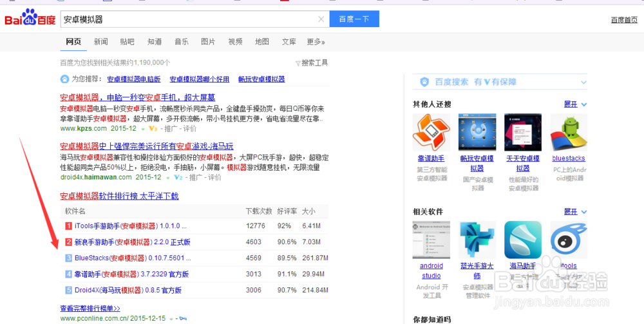Viewport: 644px width, 324px height.
Task: Switch to the 知道 tab
Action: pyautogui.click(x=155, y=41)
